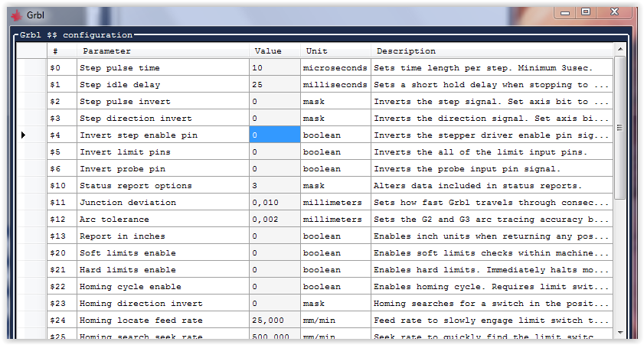Click the 'Soft limits enable' parameter cell
Screen dimensions: 644x345
point(163,252)
